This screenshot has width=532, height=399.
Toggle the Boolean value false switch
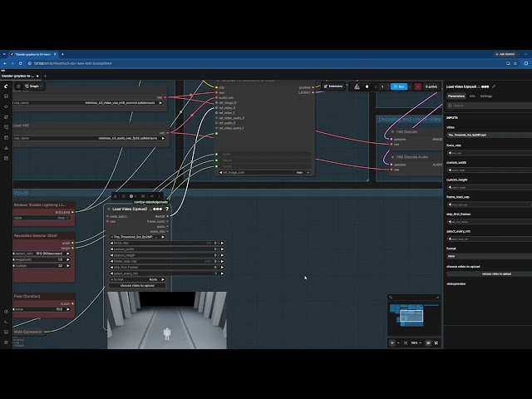coord(67,218)
